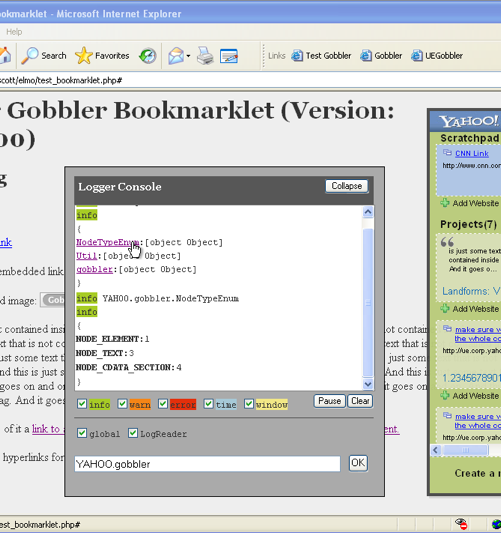Toggle the time log checkbox
501x533 pixels.
[x=208, y=404]
